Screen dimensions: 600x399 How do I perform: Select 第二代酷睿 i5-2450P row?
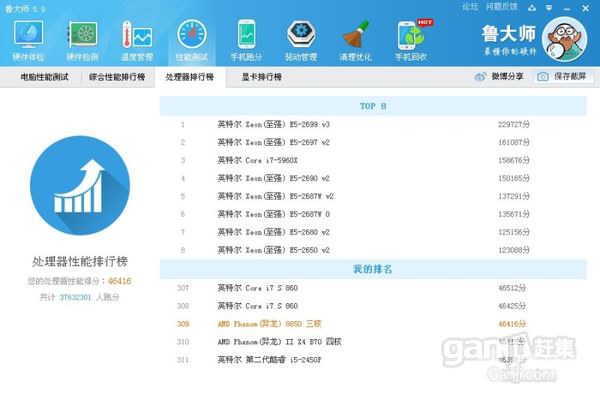pyautogui.click(x=373, y=360)
